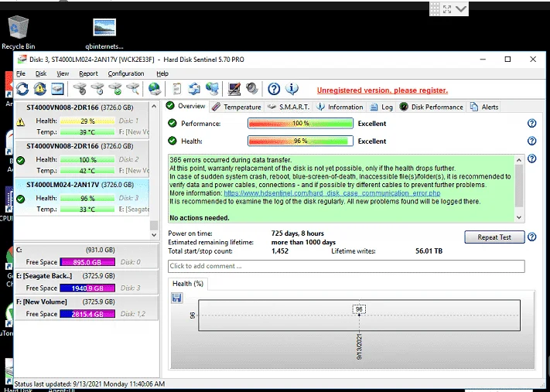Click the 895.0 GB free space bar

coord(87,262)
